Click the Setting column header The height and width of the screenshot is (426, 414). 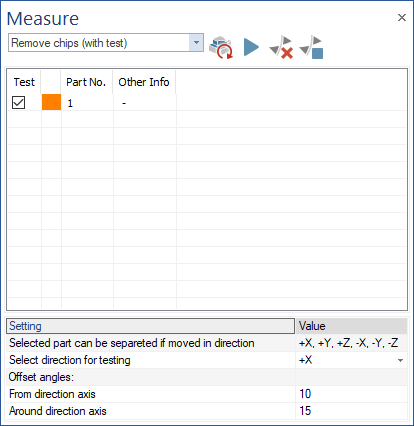[150, 326]
